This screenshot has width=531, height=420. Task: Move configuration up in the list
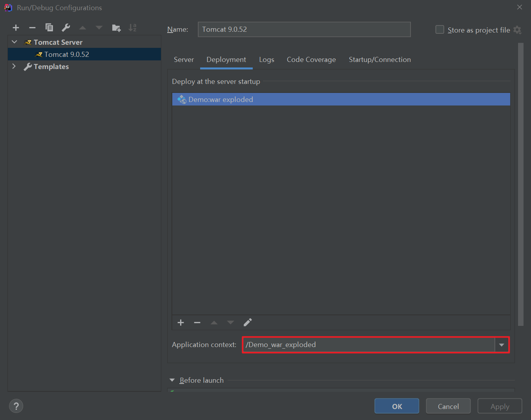pos(82,28)
